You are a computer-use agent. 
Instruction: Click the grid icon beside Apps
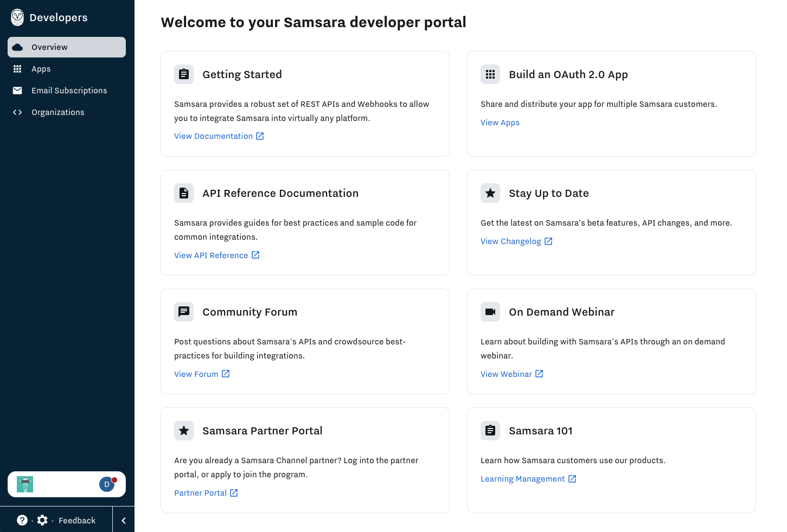tap(17, 69)
